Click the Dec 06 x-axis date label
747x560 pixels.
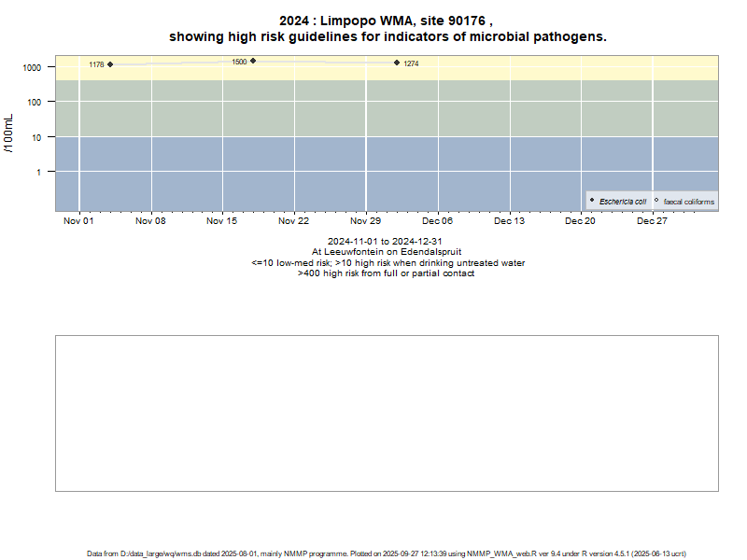[437, 221]
